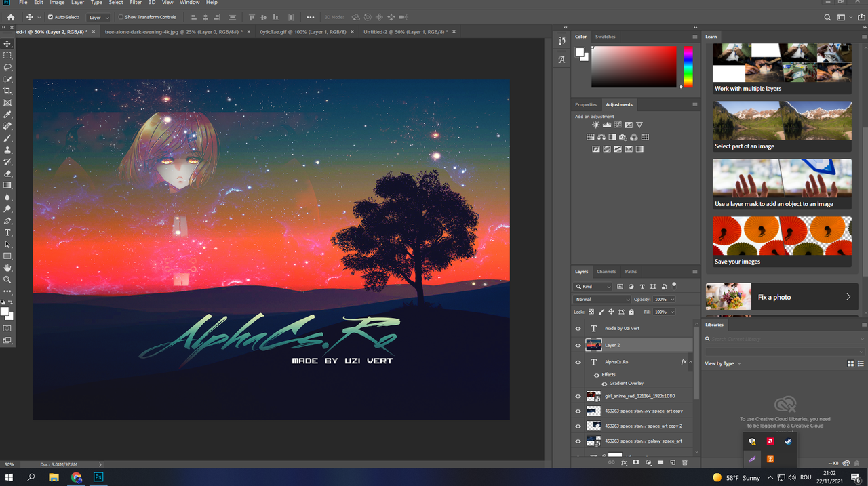Enable Show Transform Controls checkbox

tap(121, 17)
